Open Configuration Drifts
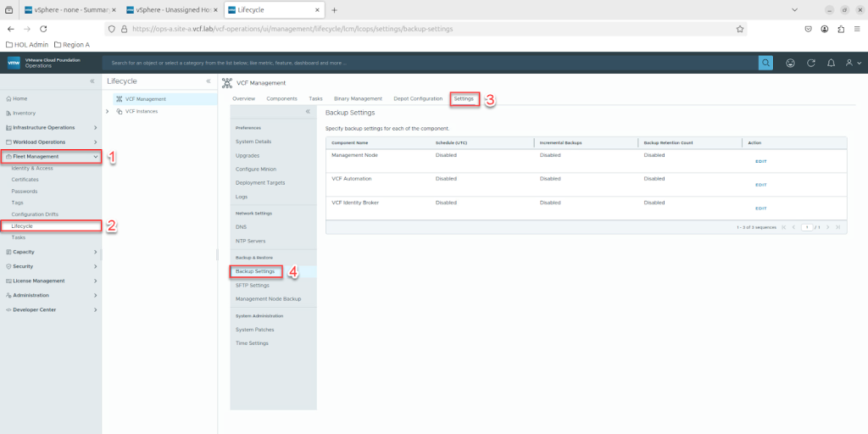Screen dimensions: 868x434 click(35, 214)
